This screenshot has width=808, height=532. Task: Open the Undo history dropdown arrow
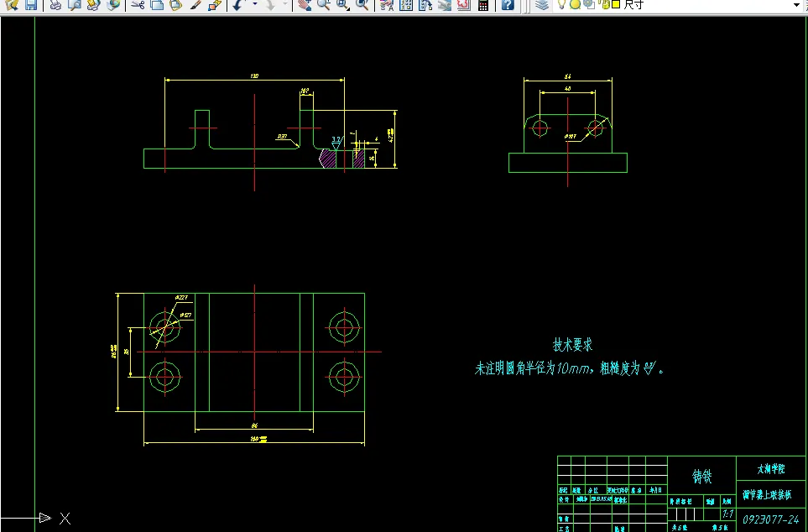tap(254, 5)
